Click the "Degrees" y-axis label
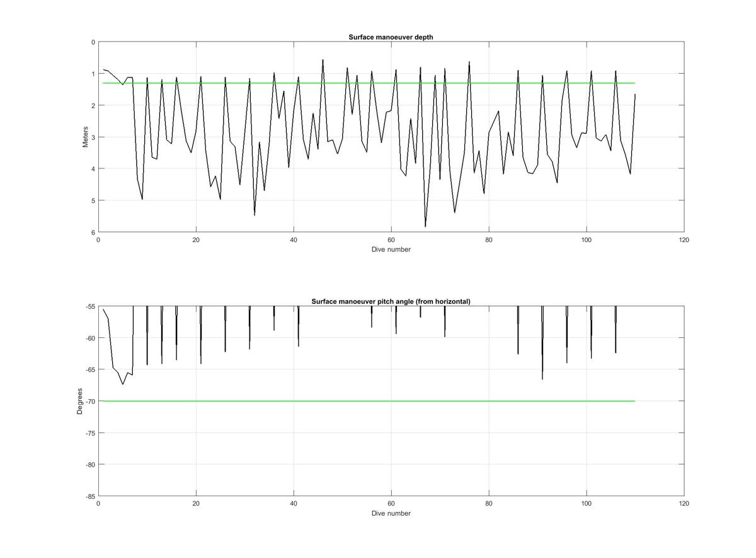Viewport: 756px width, 558px height. pos(80,401)
